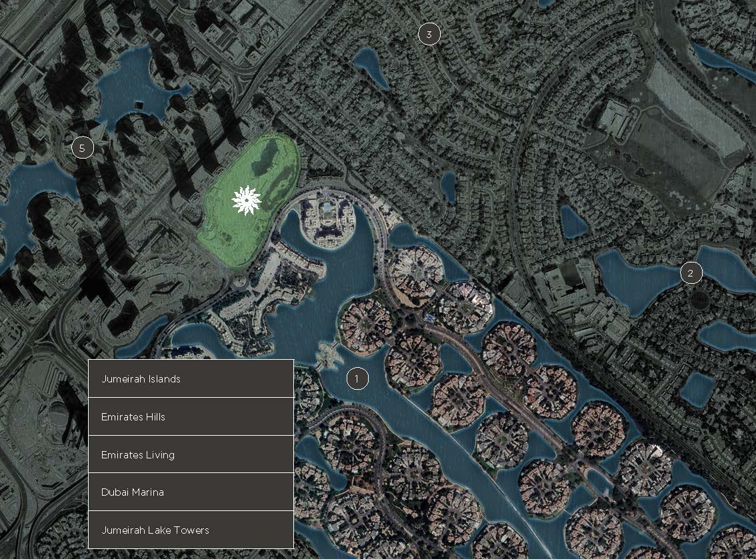Click the small oval lake below the teardrop lake
The image size is (756, 559).
(x=449, y=187)
